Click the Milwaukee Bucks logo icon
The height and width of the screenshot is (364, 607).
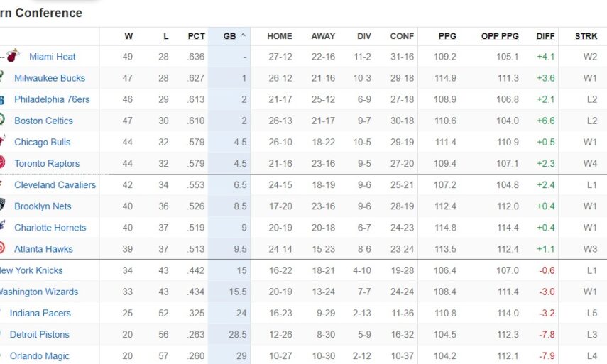(2, 77)
